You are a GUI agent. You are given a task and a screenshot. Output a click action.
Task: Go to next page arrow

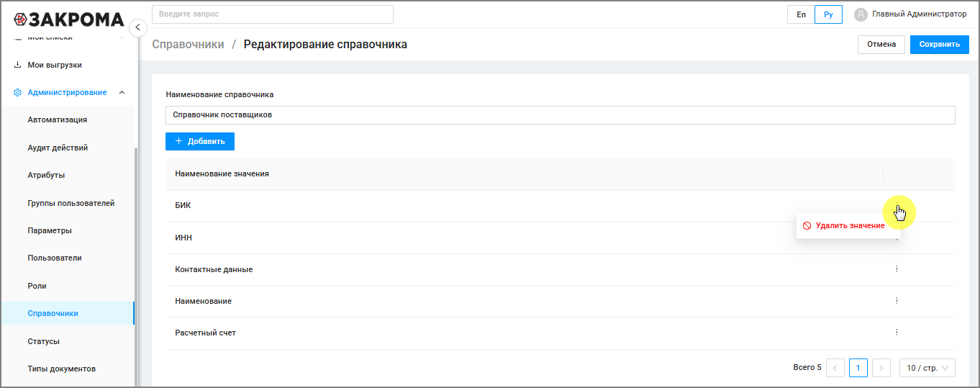[881, 368]
